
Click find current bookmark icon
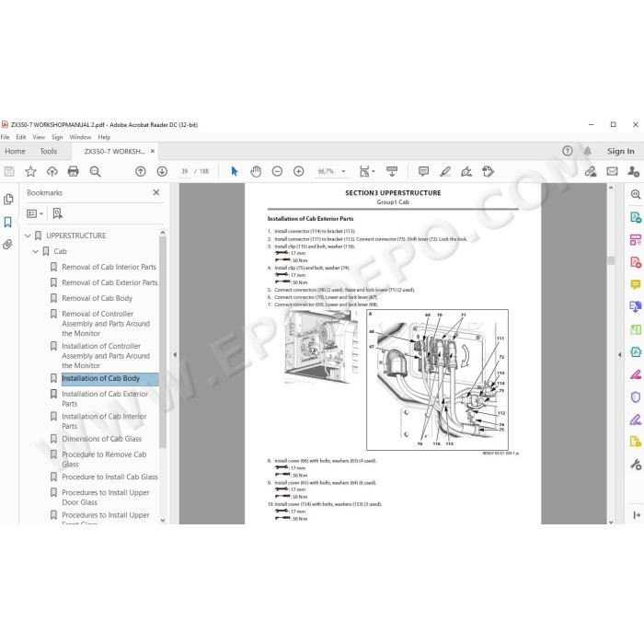(x=57, y=213)
